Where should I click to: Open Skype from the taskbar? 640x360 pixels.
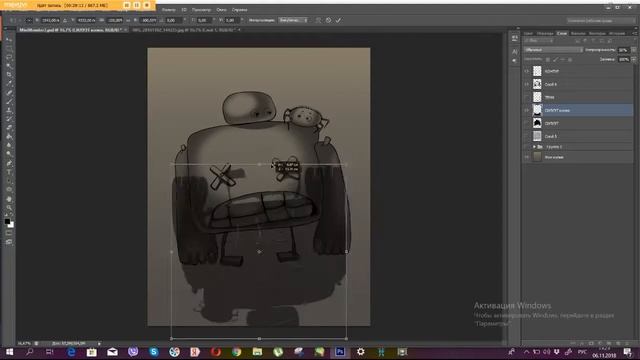pyautogui.click(x=154, y=352)
